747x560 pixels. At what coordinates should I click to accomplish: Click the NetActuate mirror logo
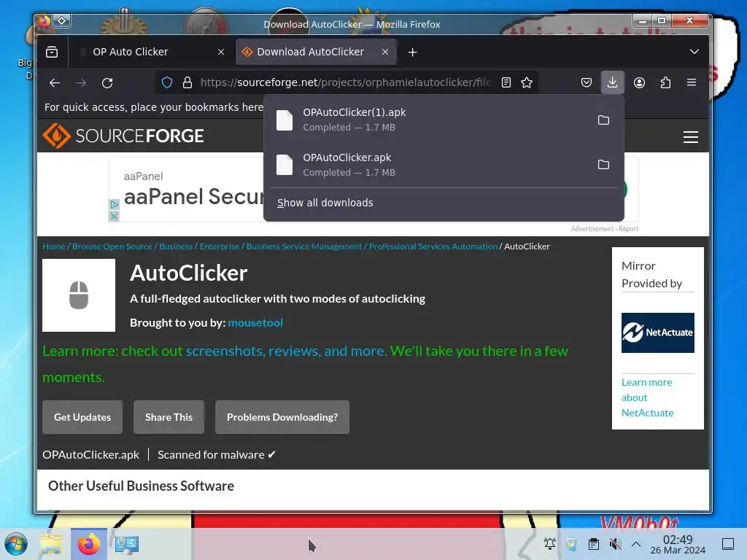tap(657, 332)
